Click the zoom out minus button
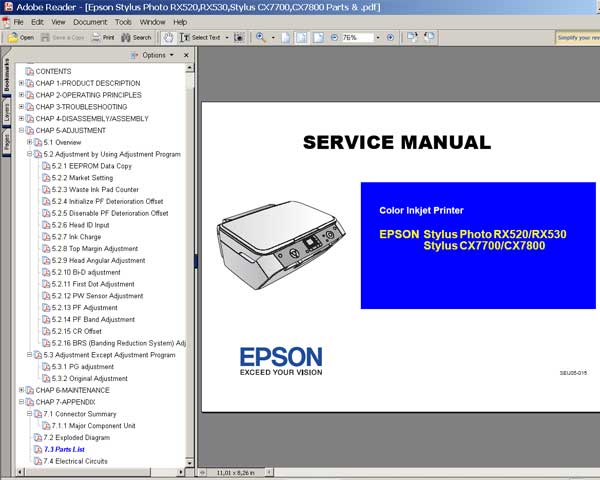This screenshot has height=480, width=600. 334,38
